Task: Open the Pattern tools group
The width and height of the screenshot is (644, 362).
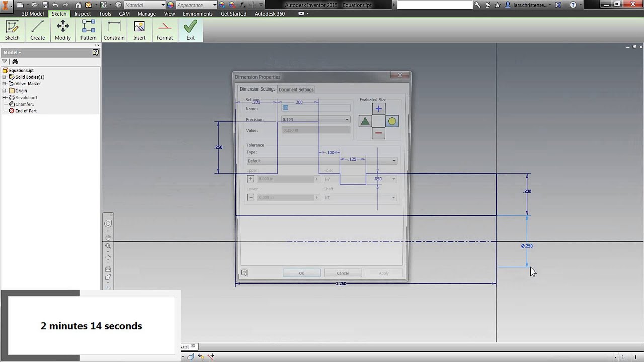Action: [x=88, y=30]
